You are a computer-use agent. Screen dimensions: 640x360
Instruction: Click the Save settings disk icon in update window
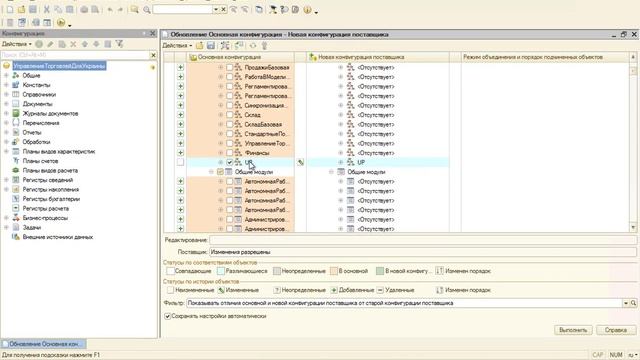(211, 46)
